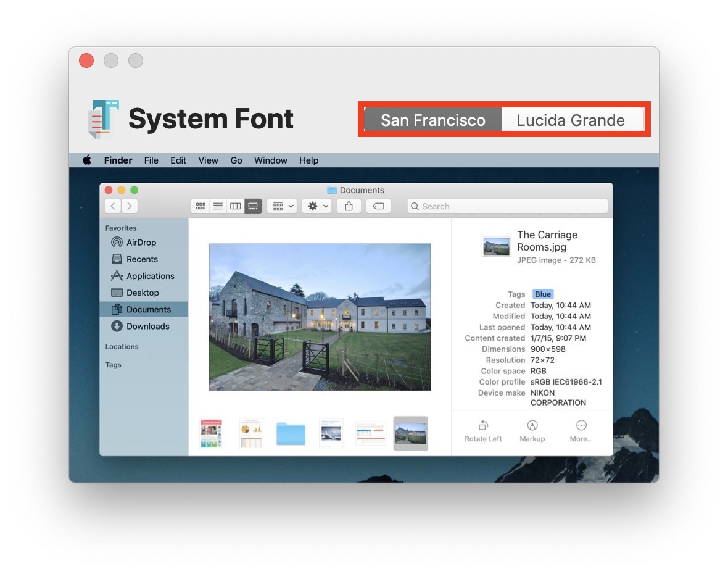Click the Finder Search field

[508, 206]
